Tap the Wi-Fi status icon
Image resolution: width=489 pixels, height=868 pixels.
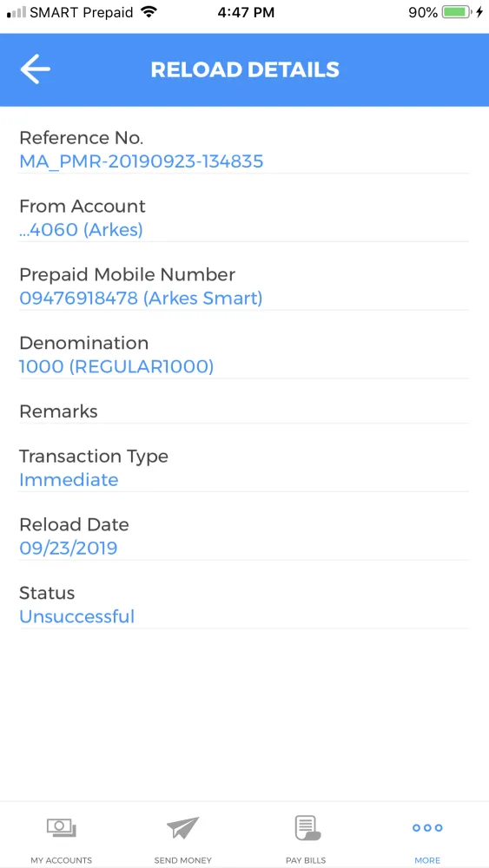point(149,12)
